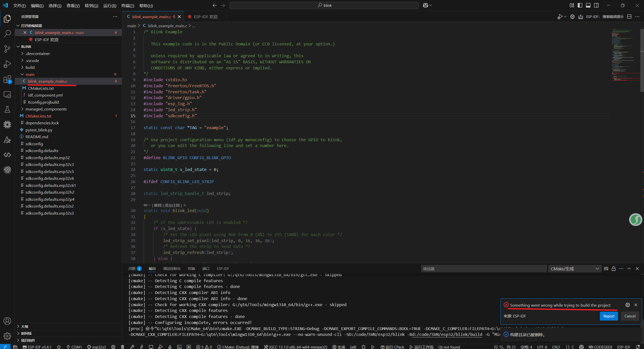Switch to the 问题 panel tab
The height and width of the screenshot is (349, 644).
click(132, 269)
